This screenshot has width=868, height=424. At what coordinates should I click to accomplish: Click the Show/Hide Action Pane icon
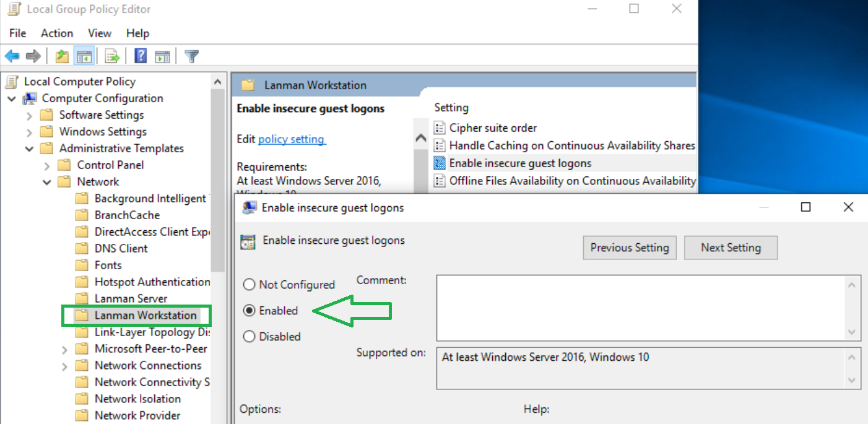click(x=162, y=56)
